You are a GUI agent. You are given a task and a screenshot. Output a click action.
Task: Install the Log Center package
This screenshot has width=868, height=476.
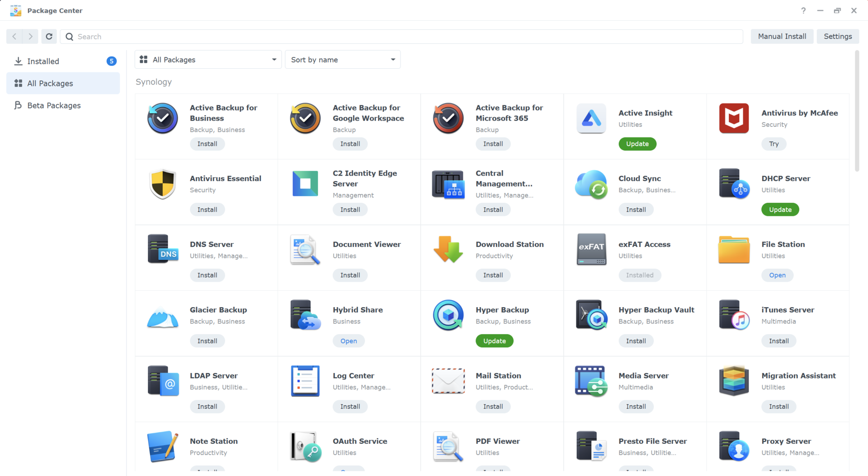(350, 406)
